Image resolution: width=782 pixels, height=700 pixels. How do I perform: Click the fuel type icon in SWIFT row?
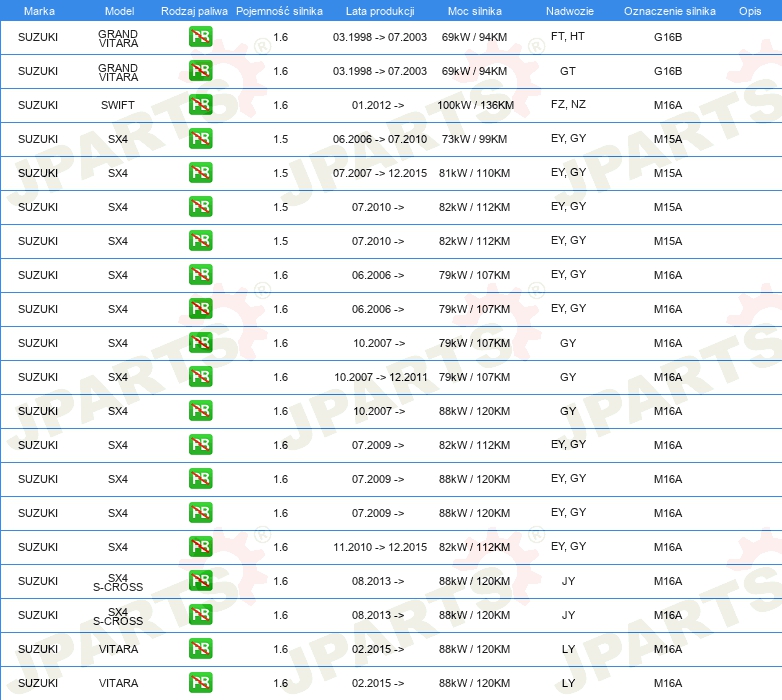pos(200,105)
